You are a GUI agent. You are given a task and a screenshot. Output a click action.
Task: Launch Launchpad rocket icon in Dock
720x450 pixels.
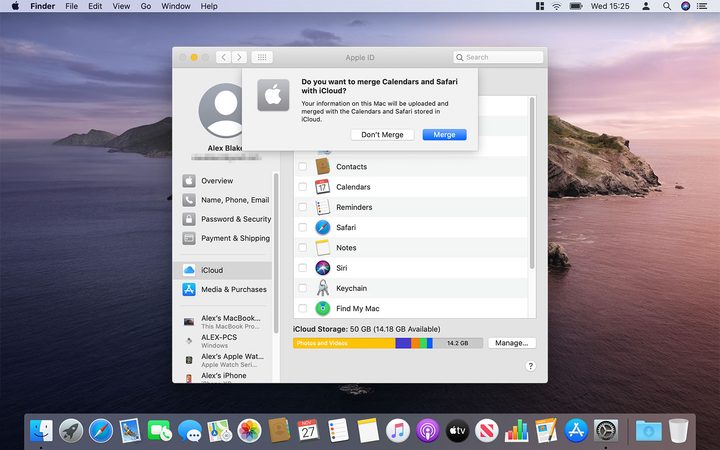click(x=71, y=431)
